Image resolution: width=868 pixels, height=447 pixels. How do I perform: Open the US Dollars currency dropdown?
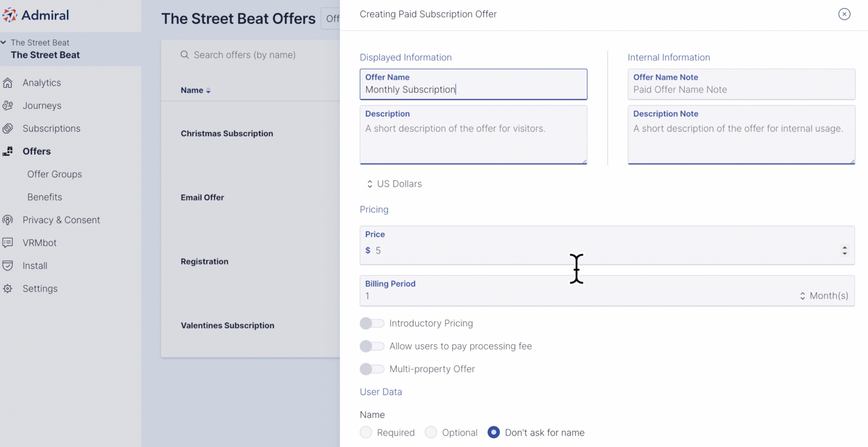(x=394, y=184)
